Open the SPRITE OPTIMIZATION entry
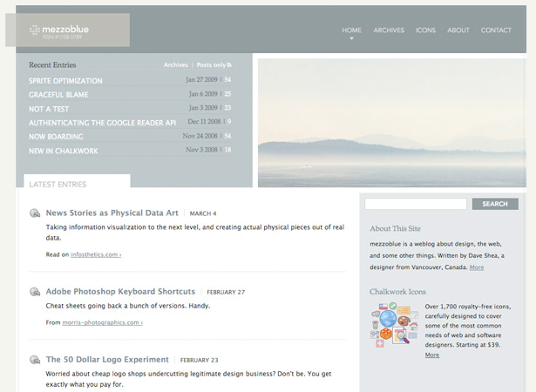536x392 pixels. tap(65, 81)
